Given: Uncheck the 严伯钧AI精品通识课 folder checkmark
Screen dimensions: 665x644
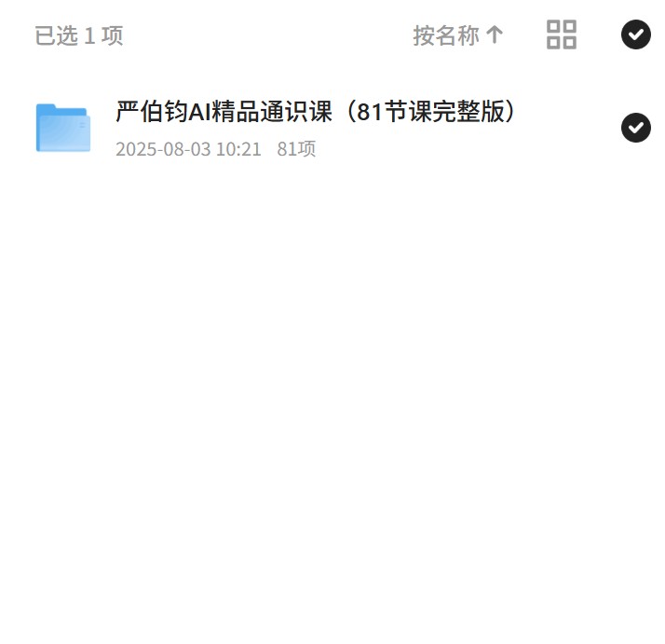Looking at the screenshot, I should click(636, 128).
